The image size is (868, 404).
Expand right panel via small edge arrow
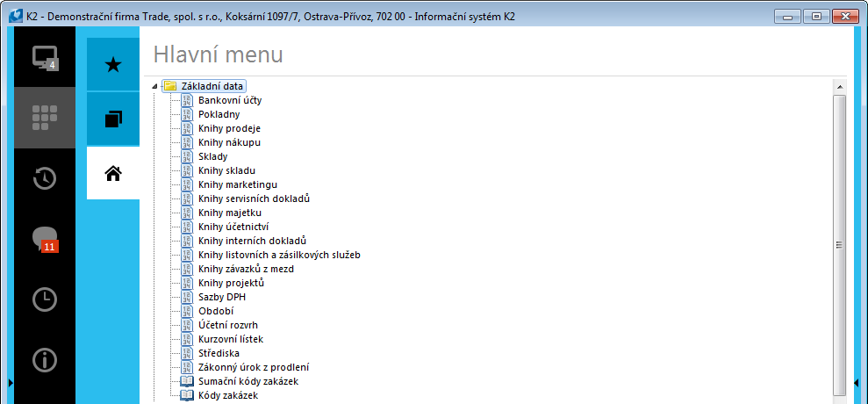[x=857, y=382]
